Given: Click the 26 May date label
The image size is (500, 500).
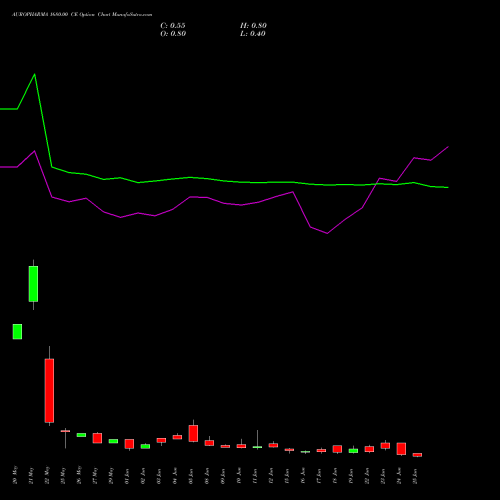Looking at the screenshot, I should point(79,476).
